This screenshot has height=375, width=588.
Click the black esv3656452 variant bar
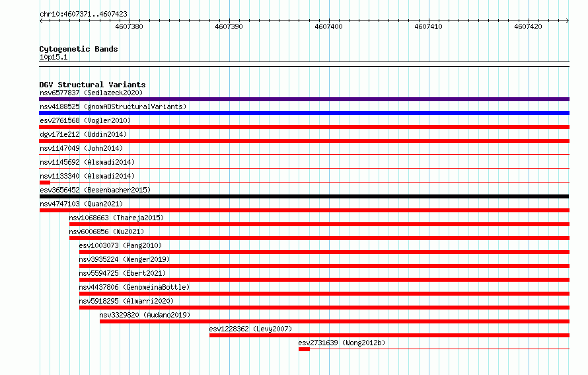[x=304, y=196]
